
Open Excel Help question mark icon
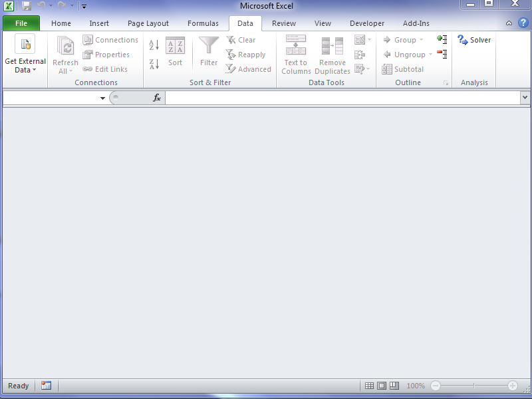[x=523, y=23]
